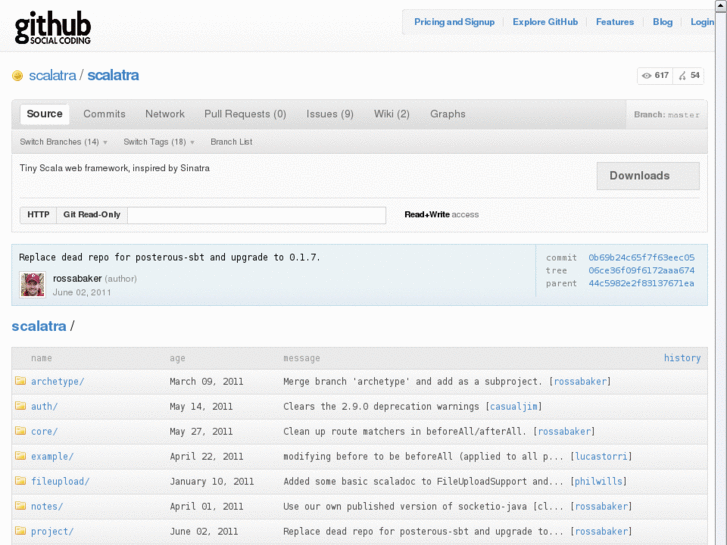727x545 pixels.
Task: Click the casualjim author link
Action: [x=514, y=406]
